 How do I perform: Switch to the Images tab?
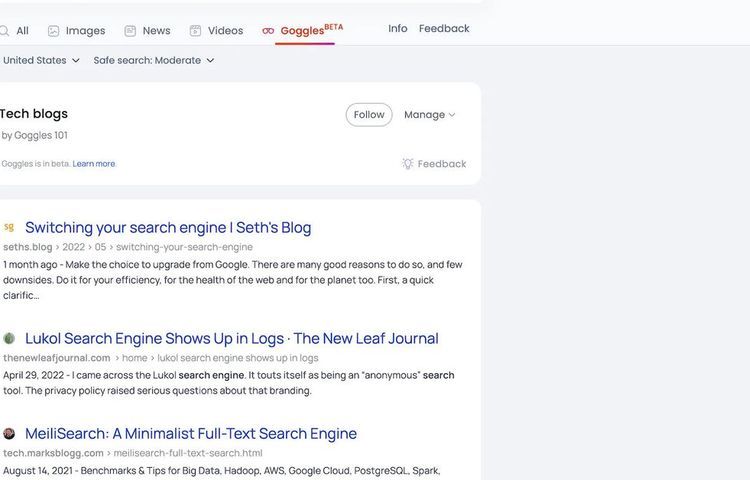coord(77,31)
